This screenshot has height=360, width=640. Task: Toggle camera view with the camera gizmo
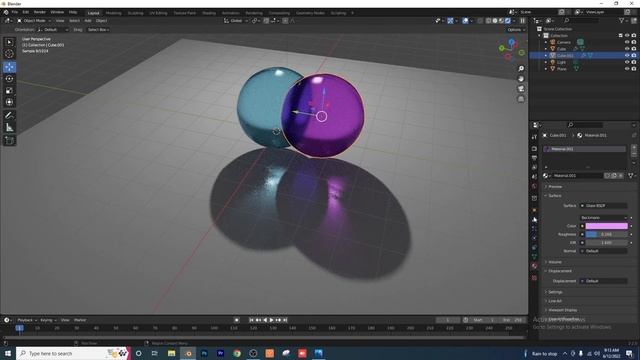(x=521, y=89)
